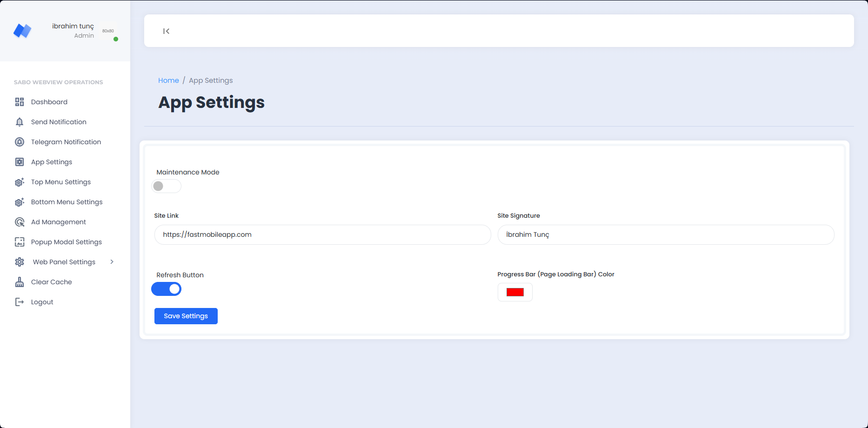Image resolution: width=868 pixels, height=428 pixels.
Task: Click the Dashboard grid icon
Action: click(x=20, y=102)
